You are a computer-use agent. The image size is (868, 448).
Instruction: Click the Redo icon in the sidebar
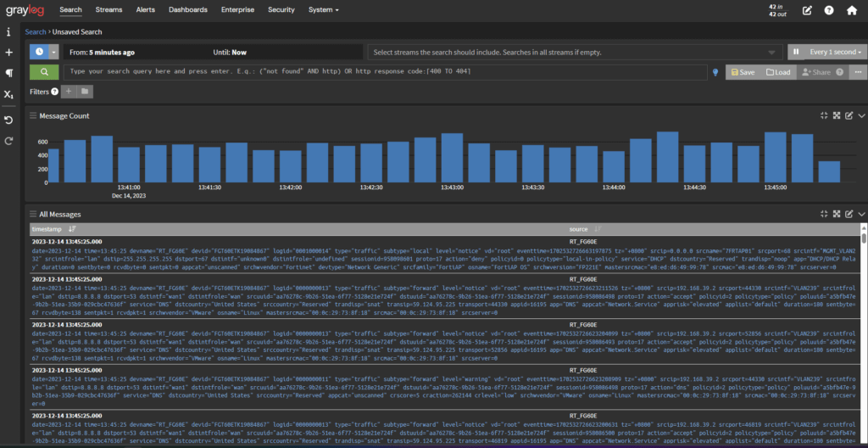coord(8,141)
